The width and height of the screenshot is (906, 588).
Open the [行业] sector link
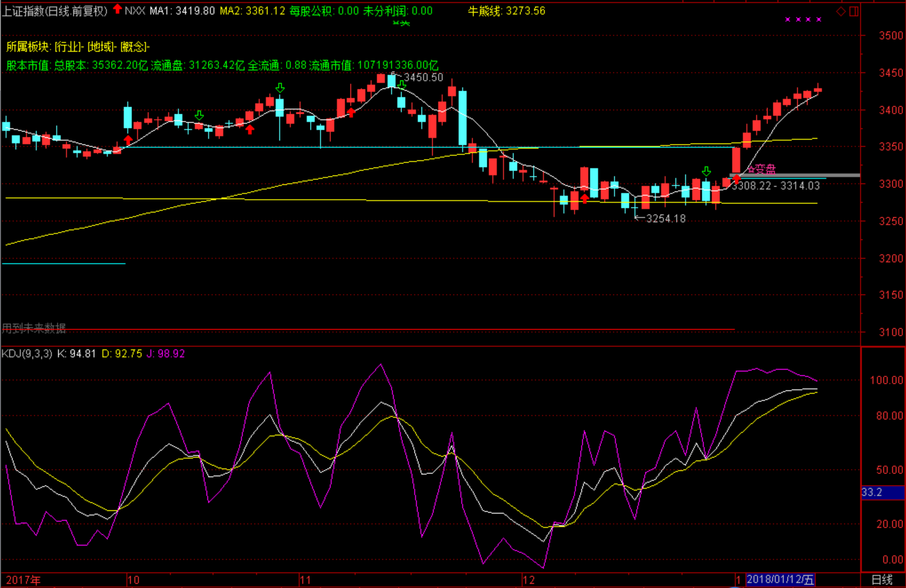pos(69,47)
